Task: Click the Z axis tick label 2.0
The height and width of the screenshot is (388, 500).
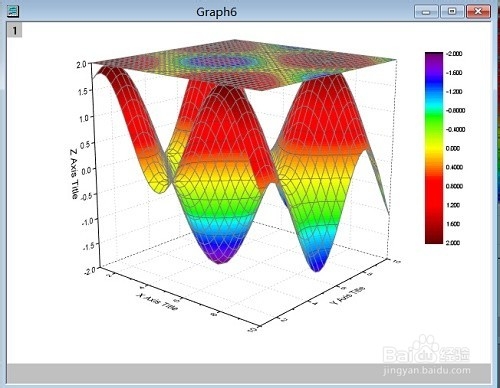Action: (x=81, y=64)
